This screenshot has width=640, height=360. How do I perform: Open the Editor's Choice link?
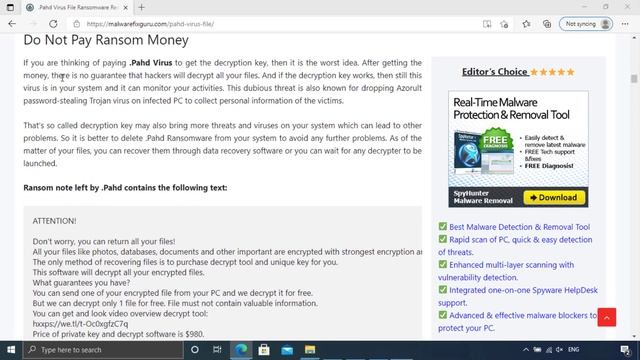pyautogui.click(x=495, y=72)
